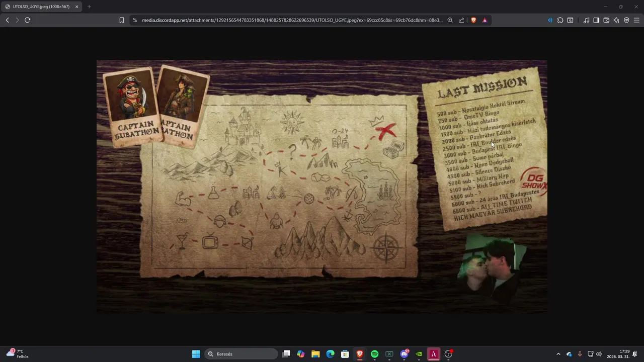
Task: Open network settings from the tray
Action: coord(590,354)
